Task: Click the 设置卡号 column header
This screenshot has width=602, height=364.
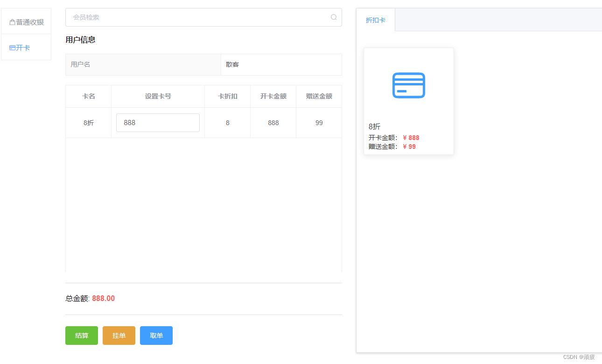Action: coord(158,96)
